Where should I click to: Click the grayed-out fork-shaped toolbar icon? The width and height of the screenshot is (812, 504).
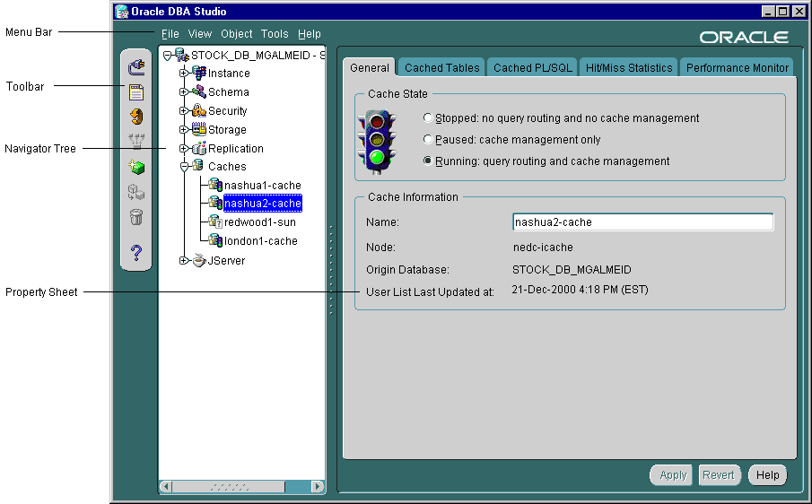coord(136,141)
